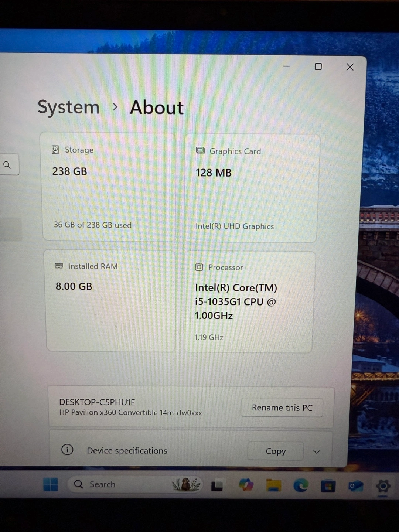
Task: Expand the Device specifications section
Action: (317, 452)
